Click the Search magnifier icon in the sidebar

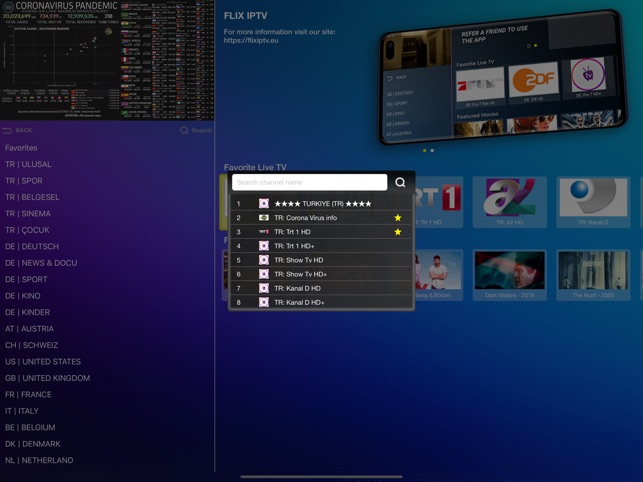(x=184, y=130)
